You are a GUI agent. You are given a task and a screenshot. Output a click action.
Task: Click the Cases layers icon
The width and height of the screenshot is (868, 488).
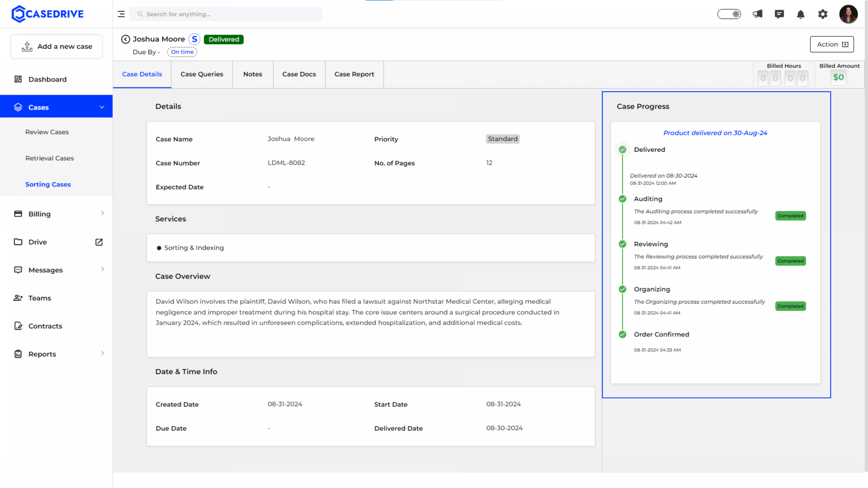(18, 107)
